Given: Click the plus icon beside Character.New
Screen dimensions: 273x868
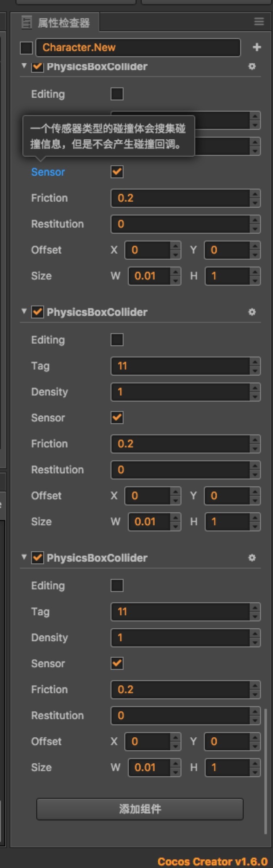Looking at the screenshot, I should pyautogui.click(x=257, y=47).
